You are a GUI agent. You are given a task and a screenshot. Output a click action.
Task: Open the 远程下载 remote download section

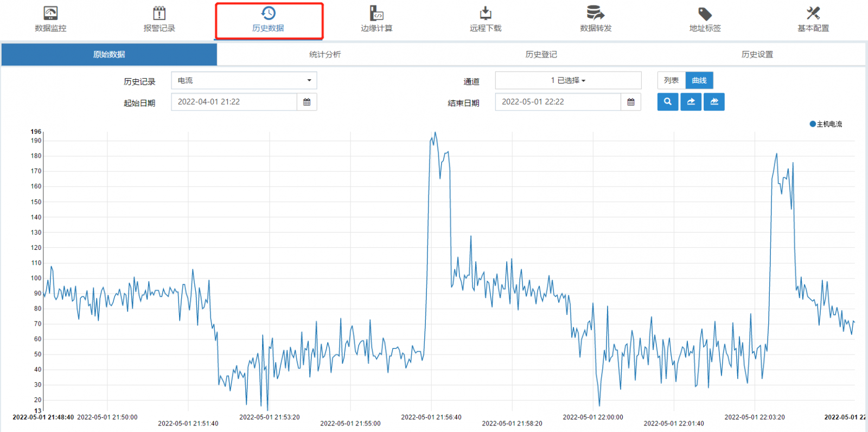486,20
